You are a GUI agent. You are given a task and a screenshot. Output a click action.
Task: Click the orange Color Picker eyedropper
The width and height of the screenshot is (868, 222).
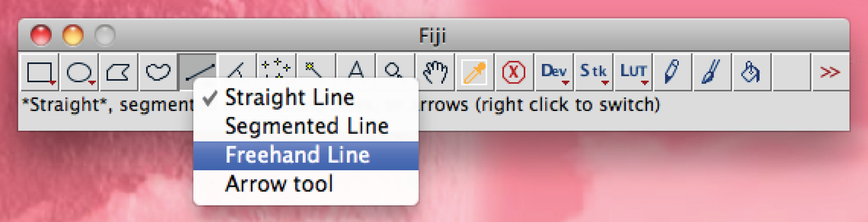(474, 72)
